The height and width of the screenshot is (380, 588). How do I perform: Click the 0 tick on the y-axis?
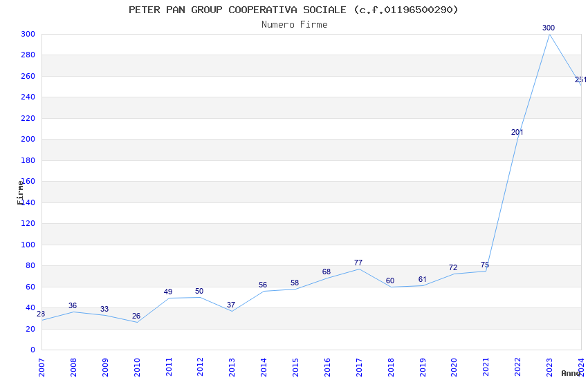(x=33, y=350)
